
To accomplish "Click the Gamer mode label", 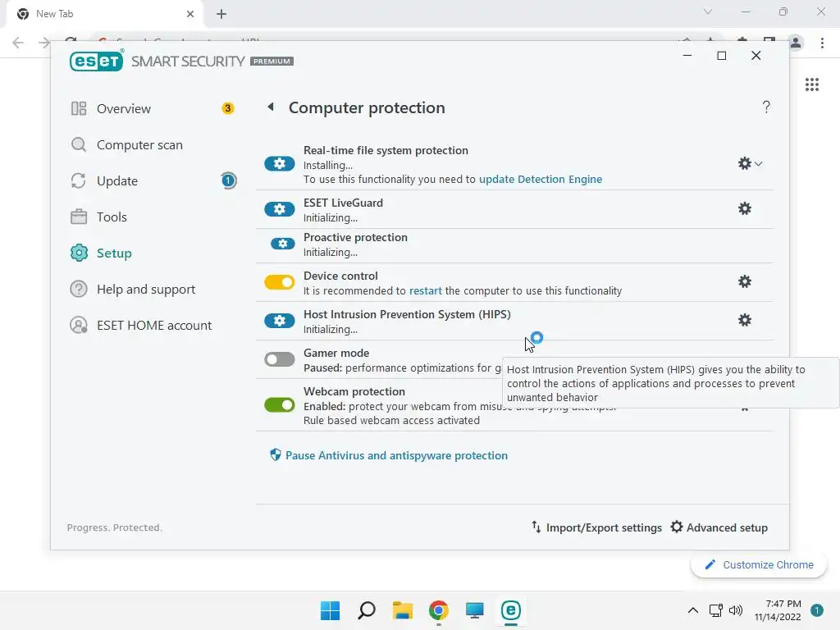I will [x=336, y=353].
